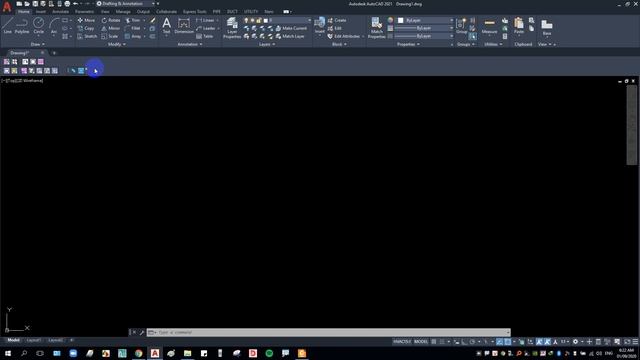Toggle snap mode in status bar
Screen dimensions: 640x360
coord(442,342)
